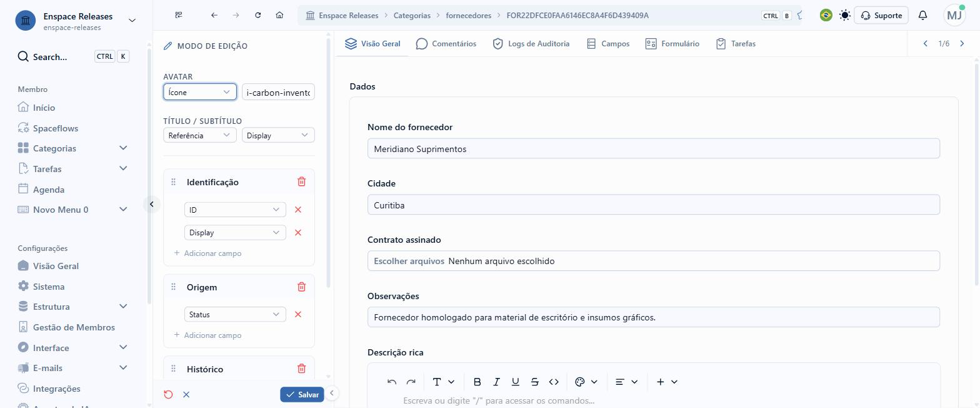980x408 pixels.
Task: Grab the Identificação section drag handle
Action: click(174, 182)
